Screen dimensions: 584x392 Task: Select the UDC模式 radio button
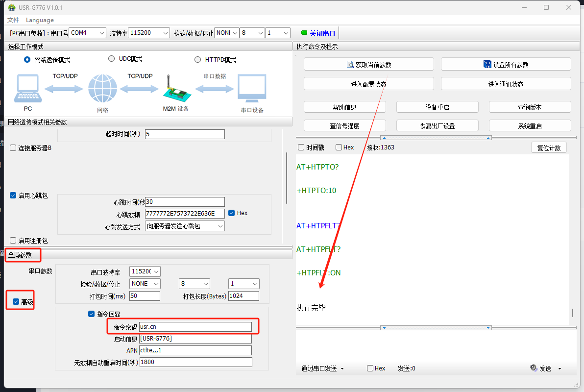(111, 59)
